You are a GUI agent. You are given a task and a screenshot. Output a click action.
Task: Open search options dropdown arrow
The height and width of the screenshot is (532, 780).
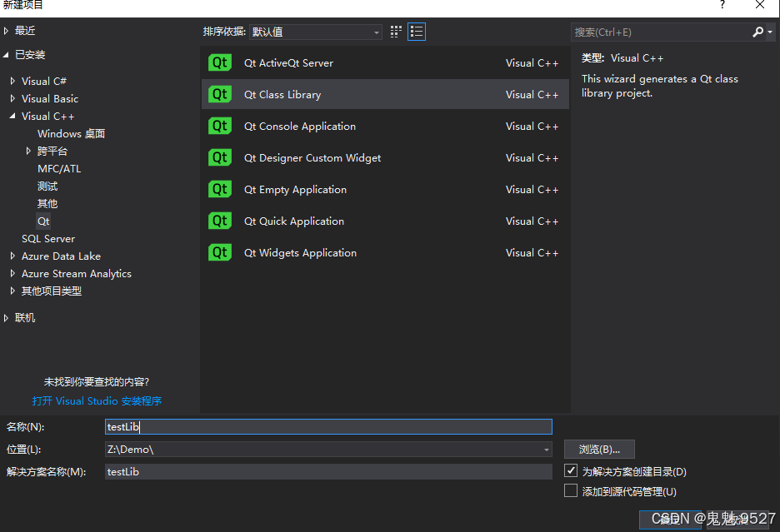pos(770,32)
